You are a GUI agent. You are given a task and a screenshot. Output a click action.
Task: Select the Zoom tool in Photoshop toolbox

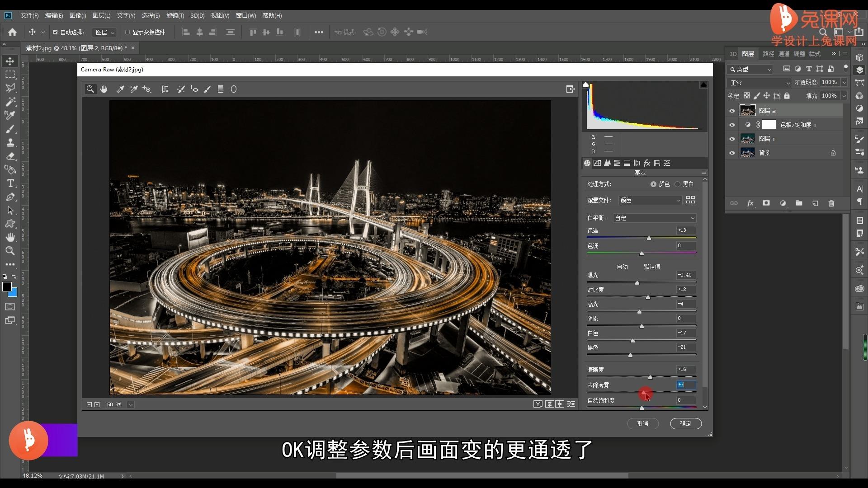pos(10,251)
